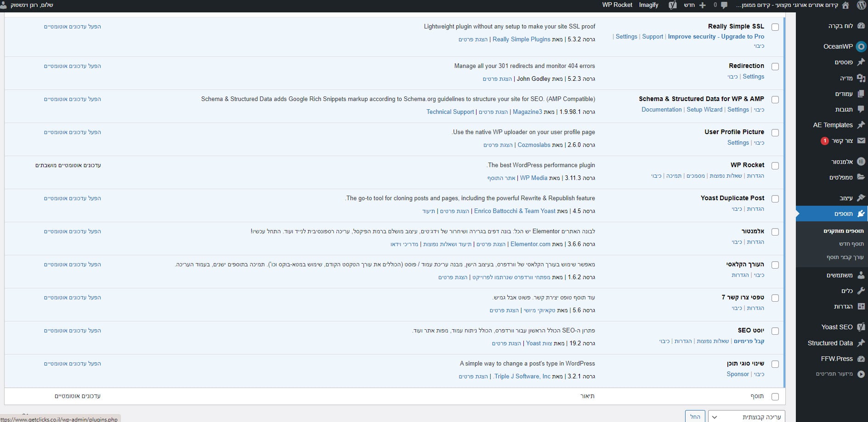Open FFW.Press gauge icon in sidebar
This screenshot has height=422, width=868.
click(861, 359)
